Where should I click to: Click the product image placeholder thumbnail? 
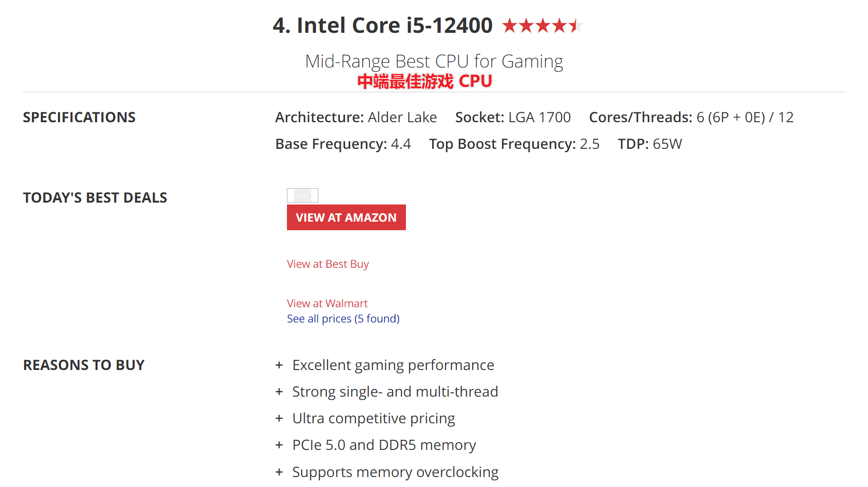(x=302, y=195)
